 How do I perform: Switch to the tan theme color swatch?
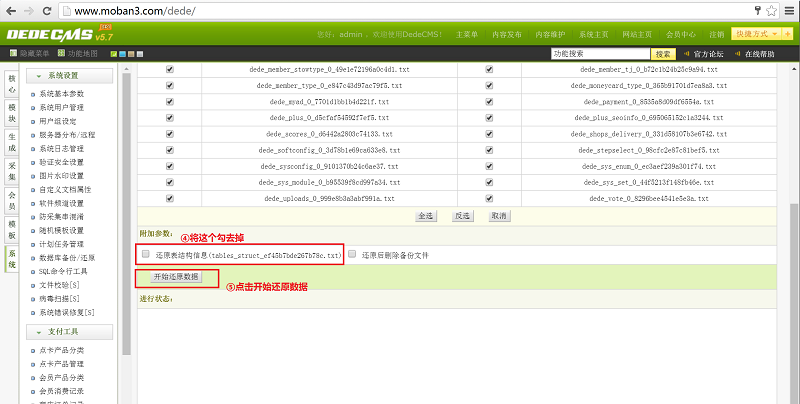131,54
